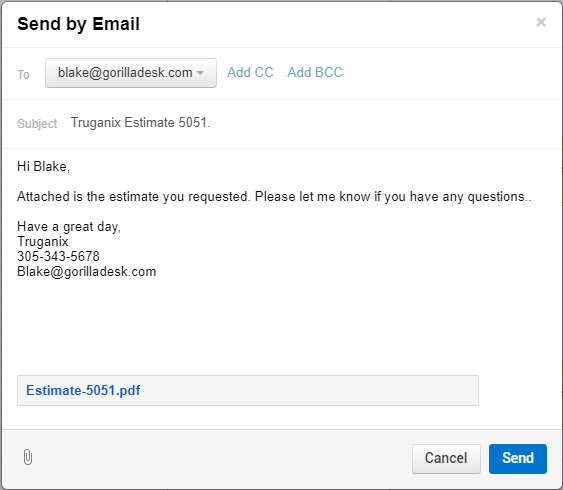This screenshot has height=490, width=563.
Task: Add a BCC recipient
Action: point(315,72)
